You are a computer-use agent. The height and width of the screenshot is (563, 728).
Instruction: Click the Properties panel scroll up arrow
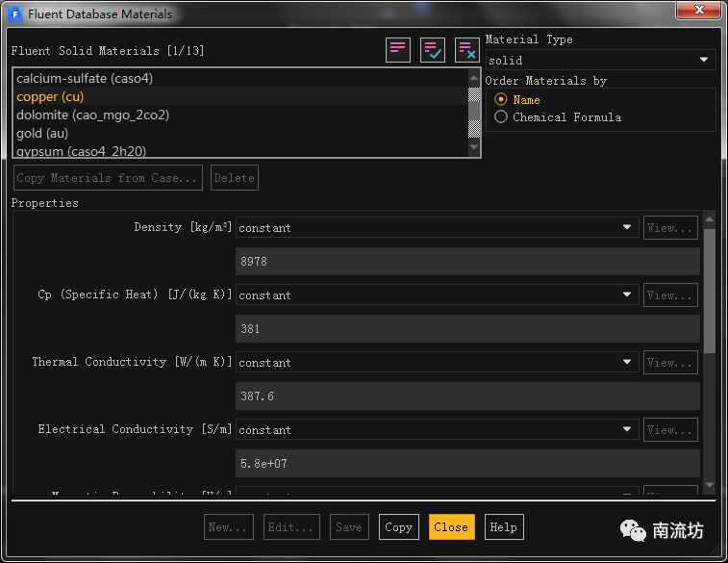710,219
